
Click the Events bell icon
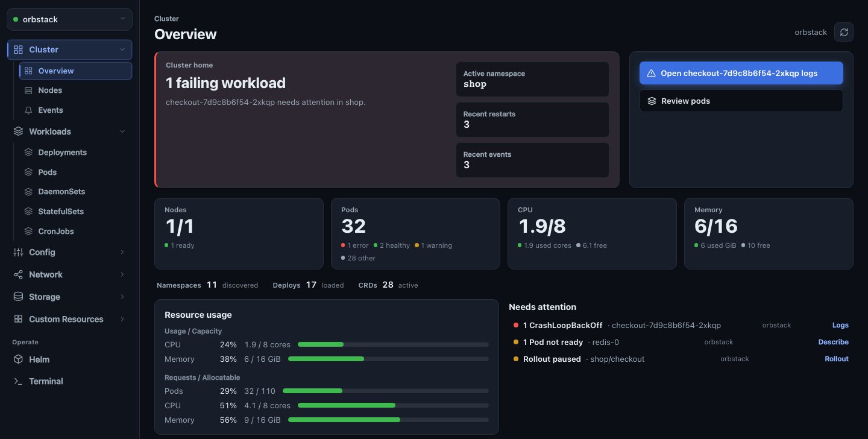(x=28, y=110)
